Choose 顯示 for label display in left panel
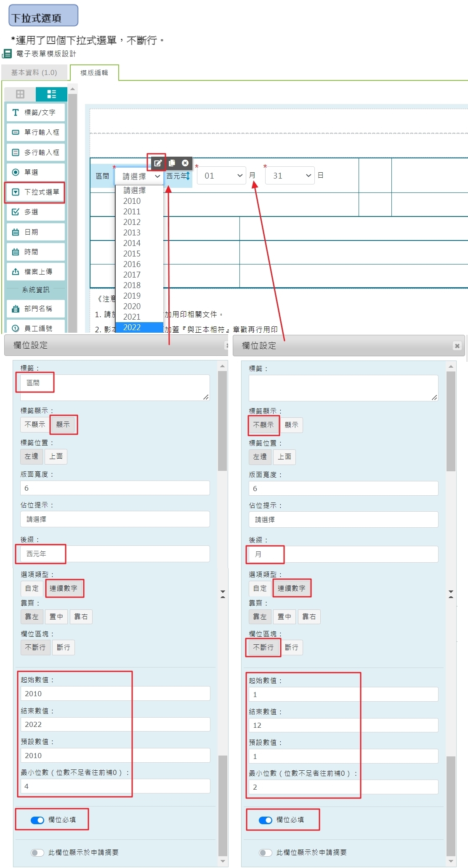This screenshot has height=868, width=468. point(63,425)
